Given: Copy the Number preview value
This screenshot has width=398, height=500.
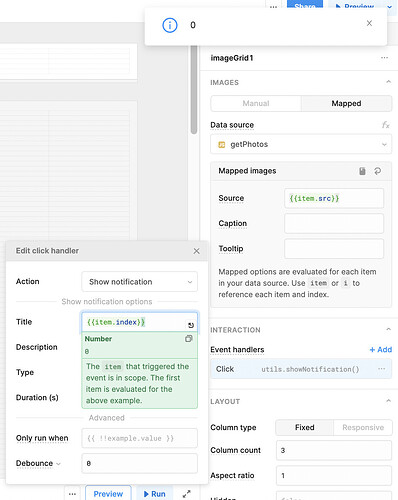Looking at the screenshot, I should [189, 339].
